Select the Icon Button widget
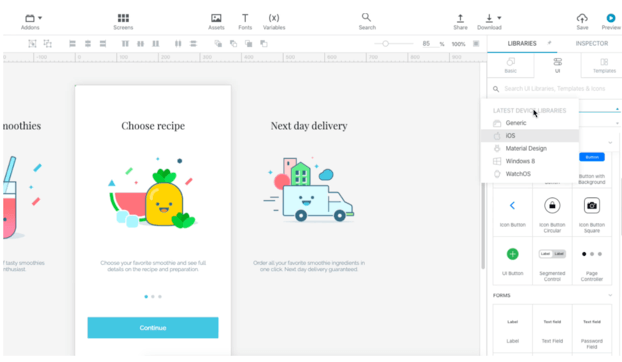Image resolution: width=622 pixels, height=362 pixels. tap(513, 212)
